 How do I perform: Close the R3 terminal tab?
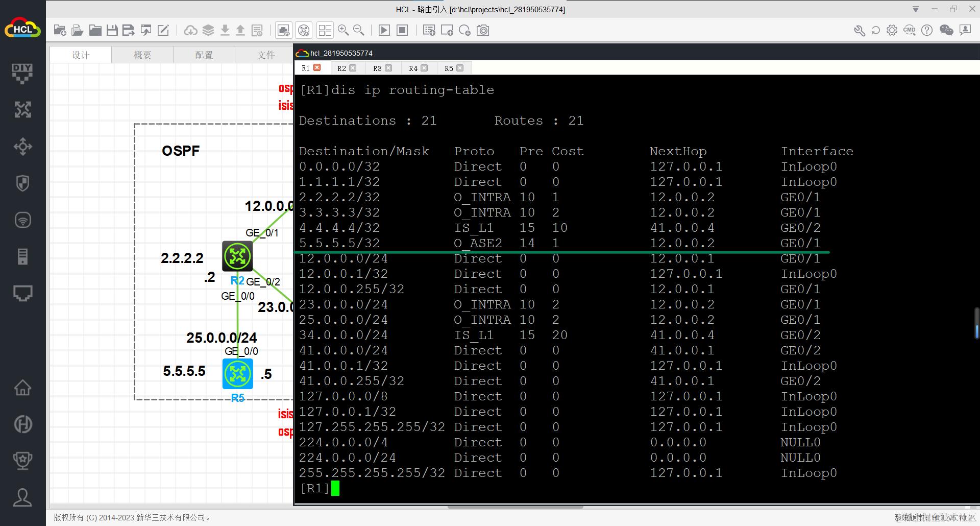coord(388,68)
